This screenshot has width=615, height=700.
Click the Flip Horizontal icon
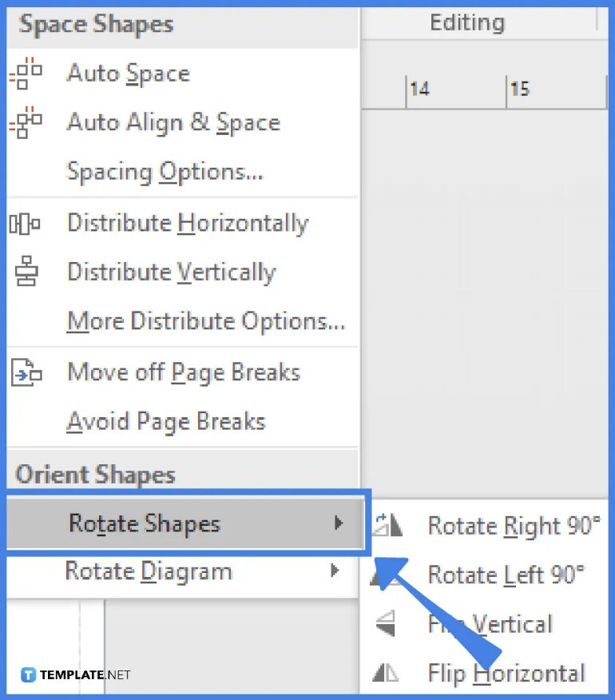pos(386,674)
